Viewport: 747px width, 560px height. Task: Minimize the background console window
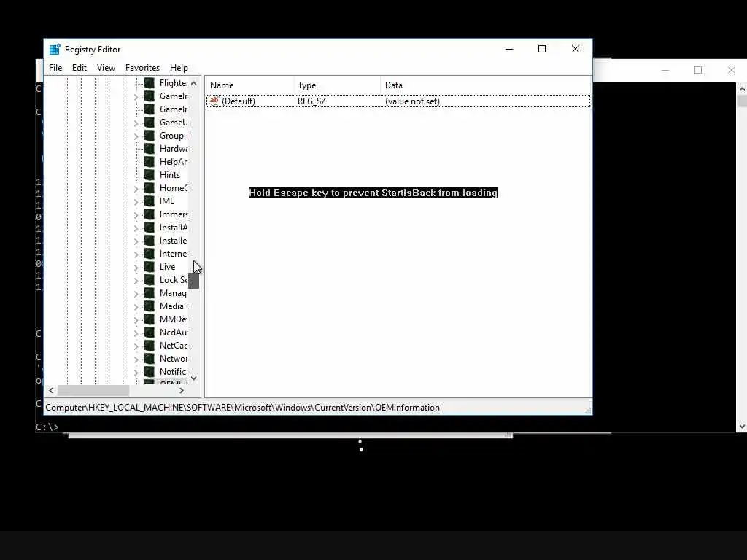665,71
